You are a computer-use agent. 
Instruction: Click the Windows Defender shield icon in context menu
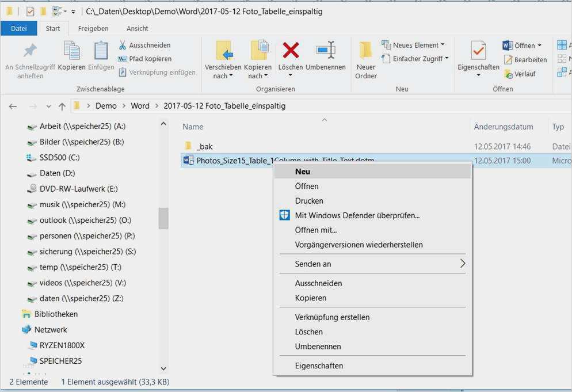[x=284, y=215]
